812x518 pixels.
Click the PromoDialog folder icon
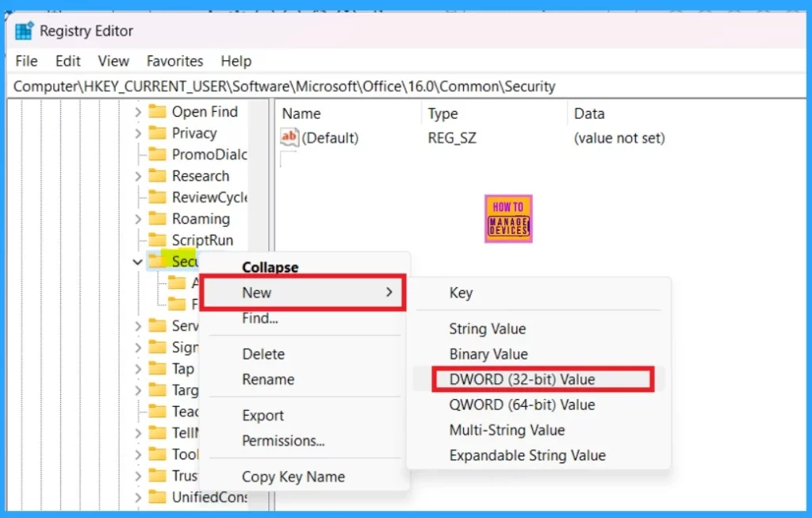click(157, 155)
